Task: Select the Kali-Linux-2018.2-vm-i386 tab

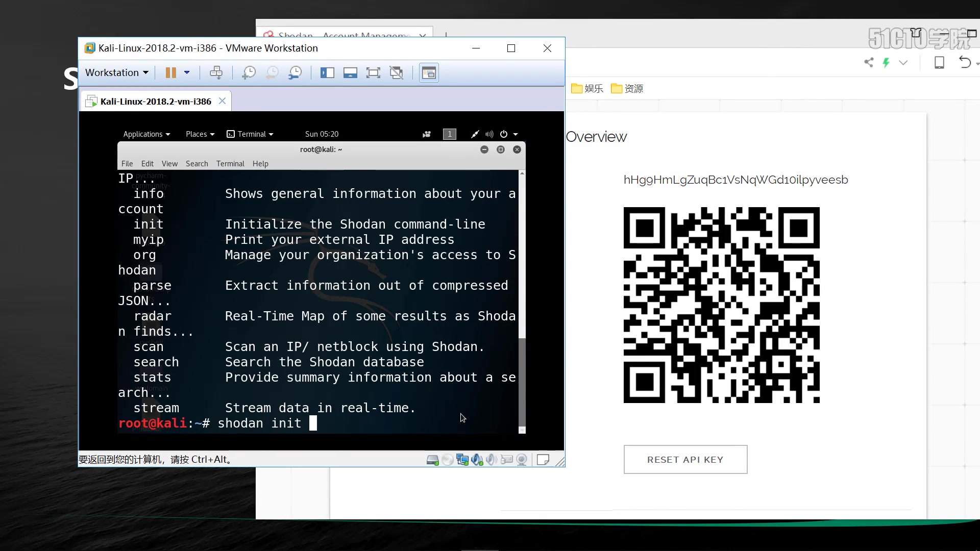Action: [155, 102]
